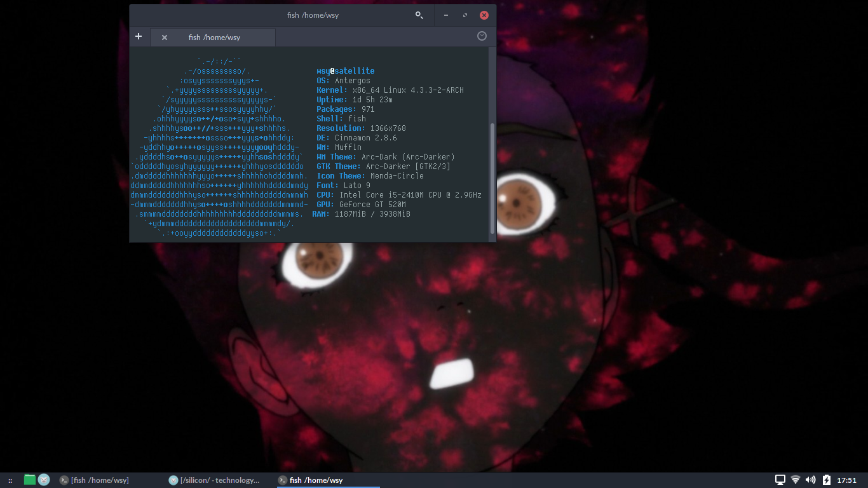Open the sound volume applet
The height and width of the screenshot is (488, 868).
tap(811, 480)
